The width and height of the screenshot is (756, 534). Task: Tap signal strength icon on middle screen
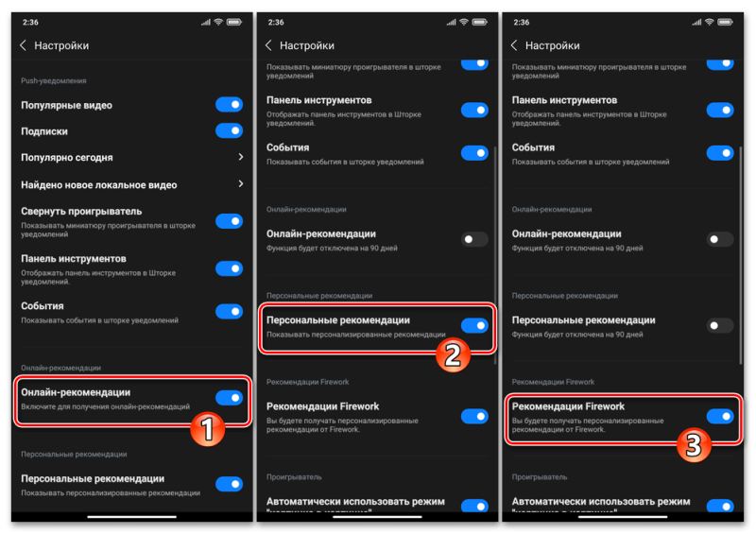point(451,22)
